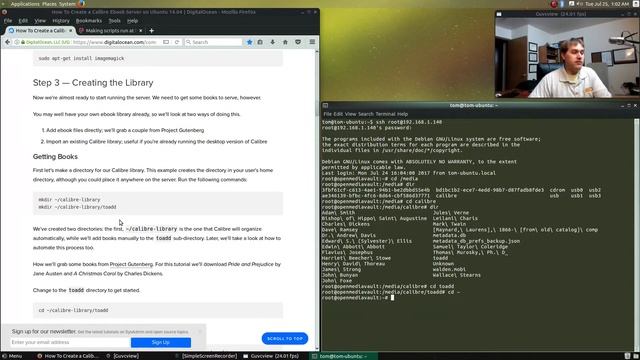This screenshot has width=640, height=360.
Task: Follow the Project Gutenberg link
Action: 131,264
